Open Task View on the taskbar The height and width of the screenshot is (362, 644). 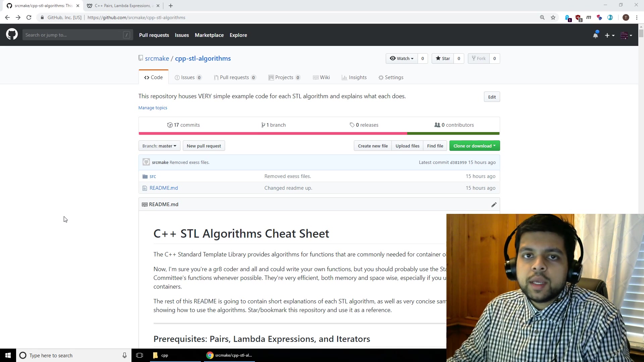[140, 355]
